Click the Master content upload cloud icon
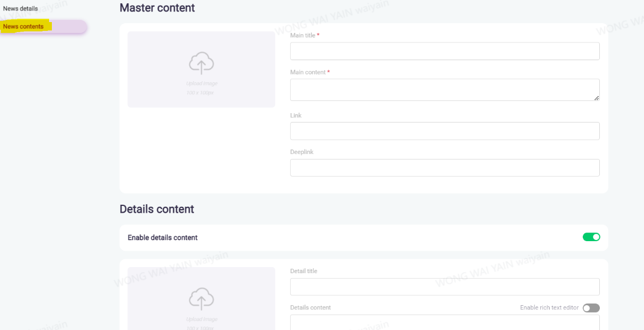 click(x=201, y=63)
